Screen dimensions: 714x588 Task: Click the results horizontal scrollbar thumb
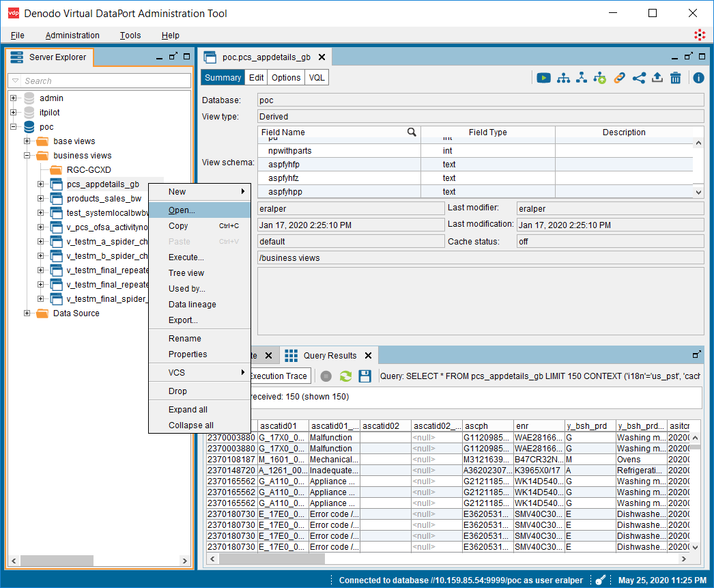(272, 559)
